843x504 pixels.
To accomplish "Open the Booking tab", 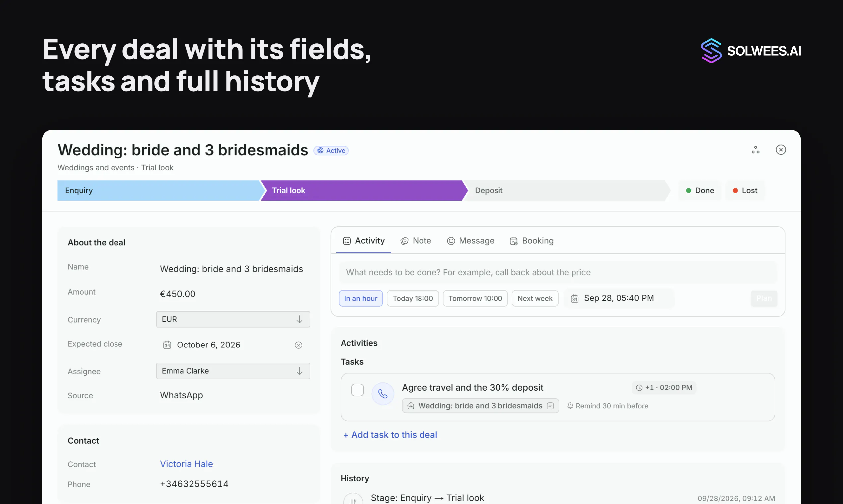I will (x=532, y=241).
